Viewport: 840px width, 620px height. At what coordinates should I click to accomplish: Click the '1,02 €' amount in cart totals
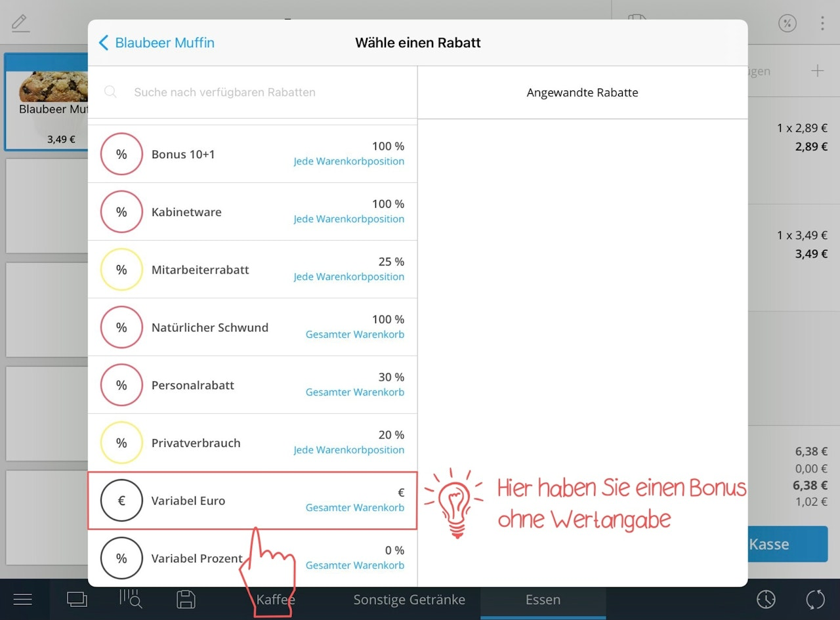[x=811, y=502]
